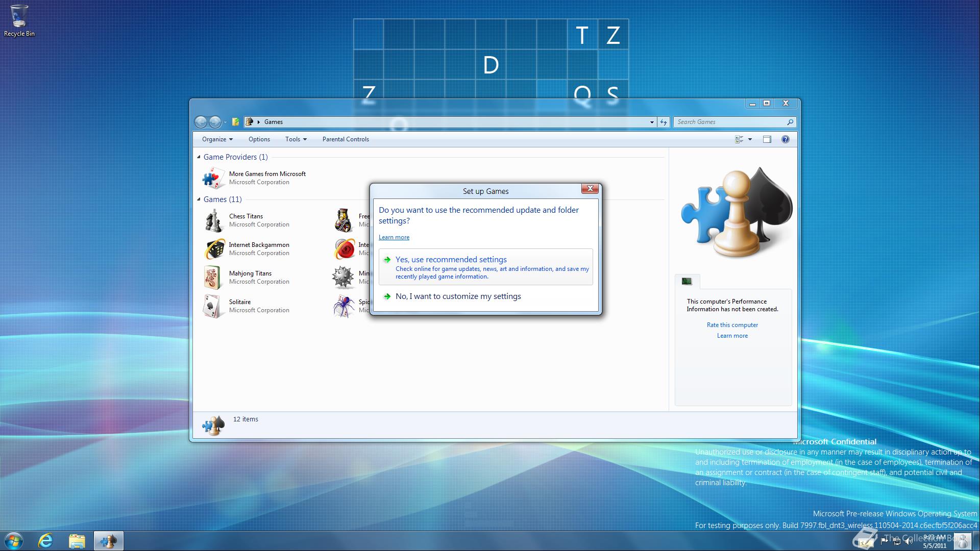Choose Yes, use recommended settings
This screenshot has height=551, width=980.
(x=486, y=267)
